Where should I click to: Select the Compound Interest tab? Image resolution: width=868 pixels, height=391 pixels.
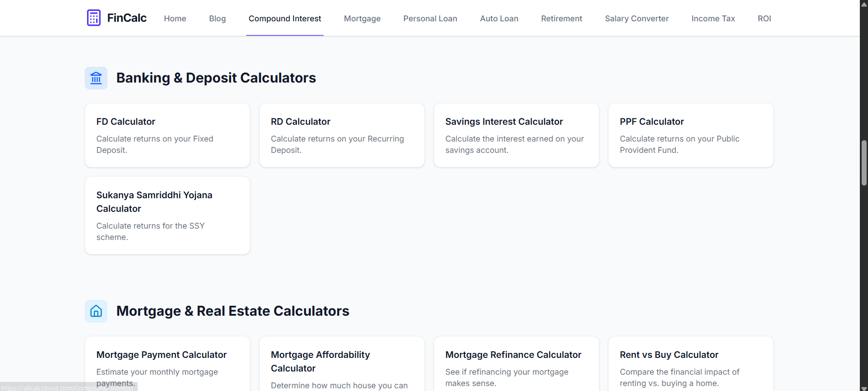tap(285, 19)
